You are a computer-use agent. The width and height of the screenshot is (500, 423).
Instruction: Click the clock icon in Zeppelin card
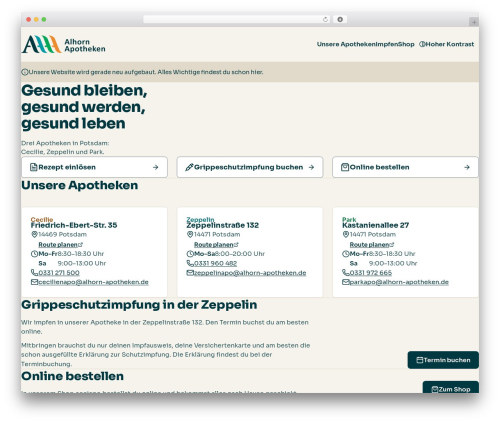(x=190, y=254)
